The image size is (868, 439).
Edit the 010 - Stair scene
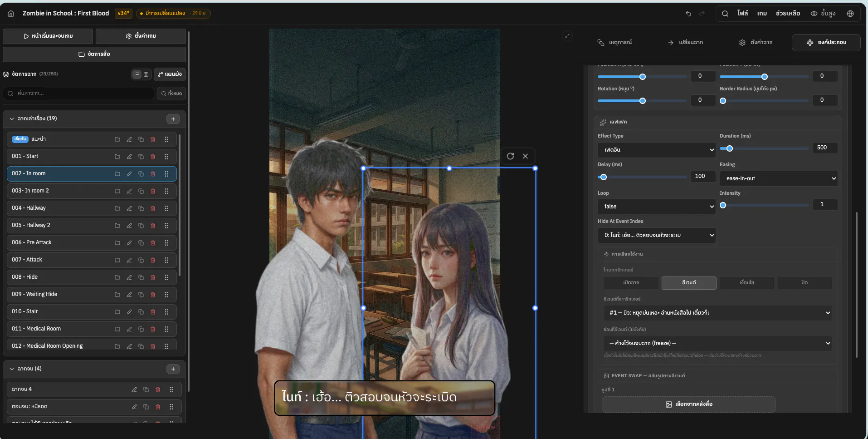pos(129,312)
